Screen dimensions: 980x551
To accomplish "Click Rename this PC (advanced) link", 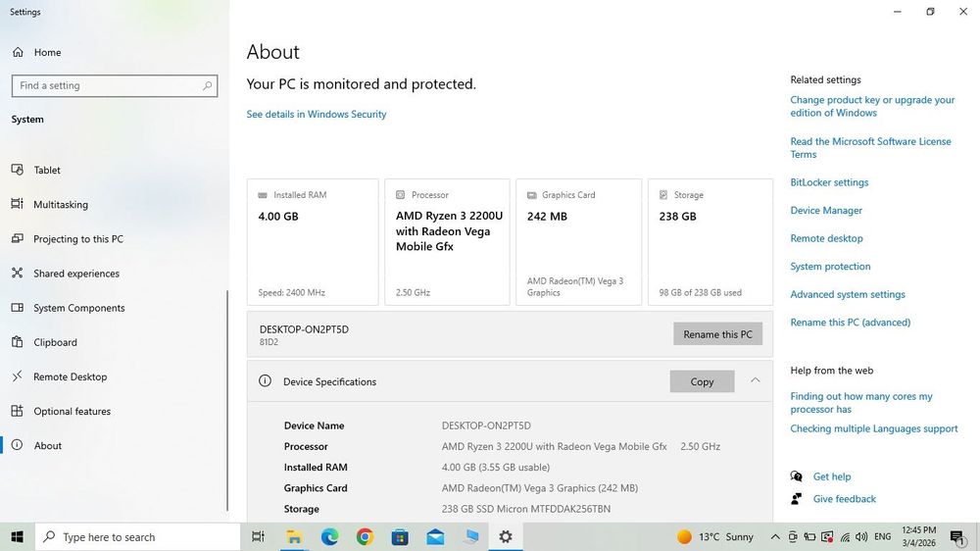I will point(850,323).
